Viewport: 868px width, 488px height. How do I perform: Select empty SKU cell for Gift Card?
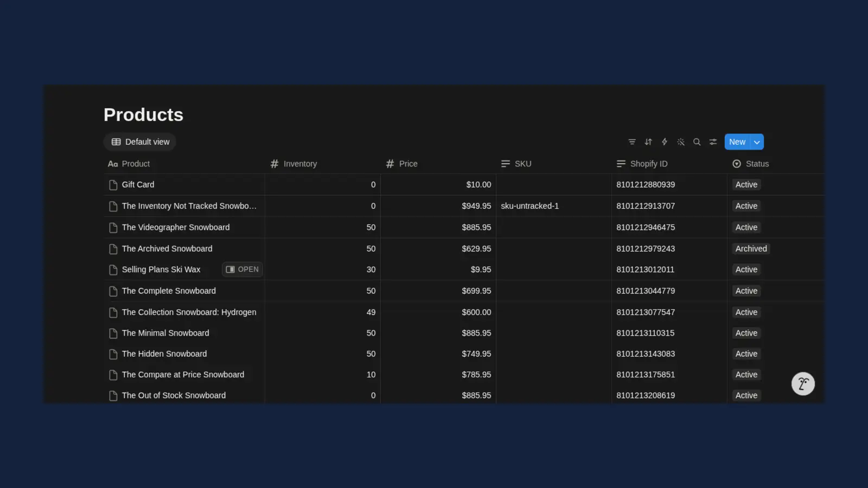(x=554, y=185)
